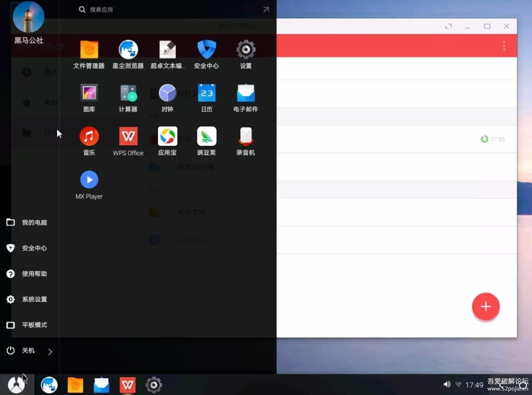Expand the start menu with arrow icon
The width and height of the screenshot is (532, 395).
tap(266, 9)
